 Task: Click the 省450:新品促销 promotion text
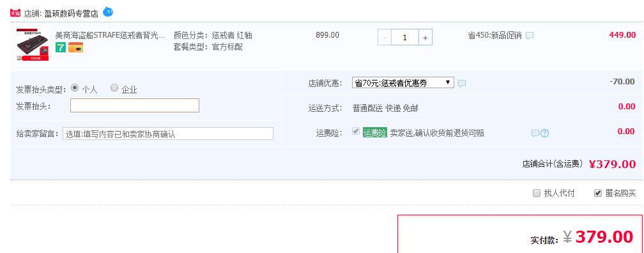[495, 36]
